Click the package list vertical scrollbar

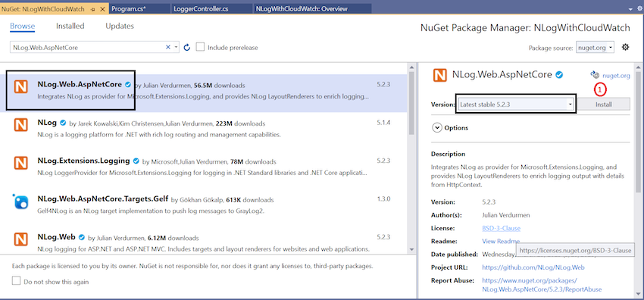coord(412,158)
